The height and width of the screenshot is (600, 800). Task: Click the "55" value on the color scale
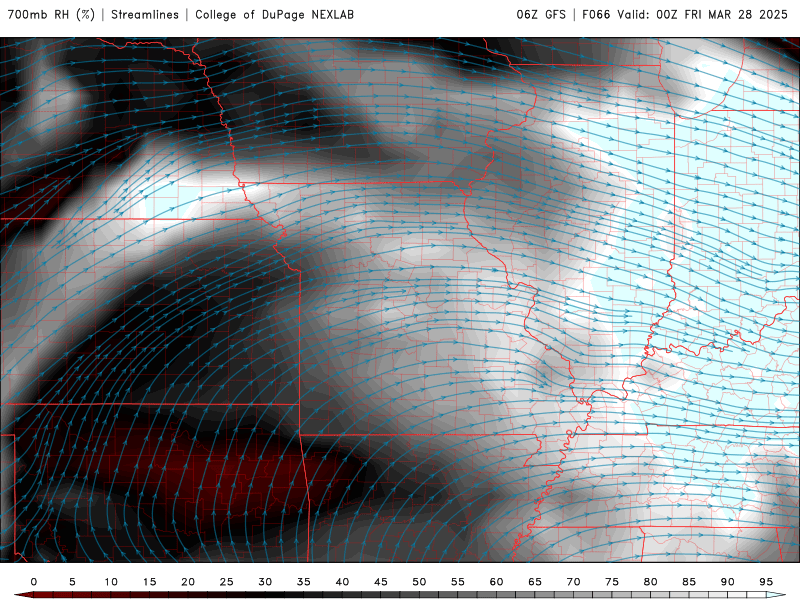458,582
